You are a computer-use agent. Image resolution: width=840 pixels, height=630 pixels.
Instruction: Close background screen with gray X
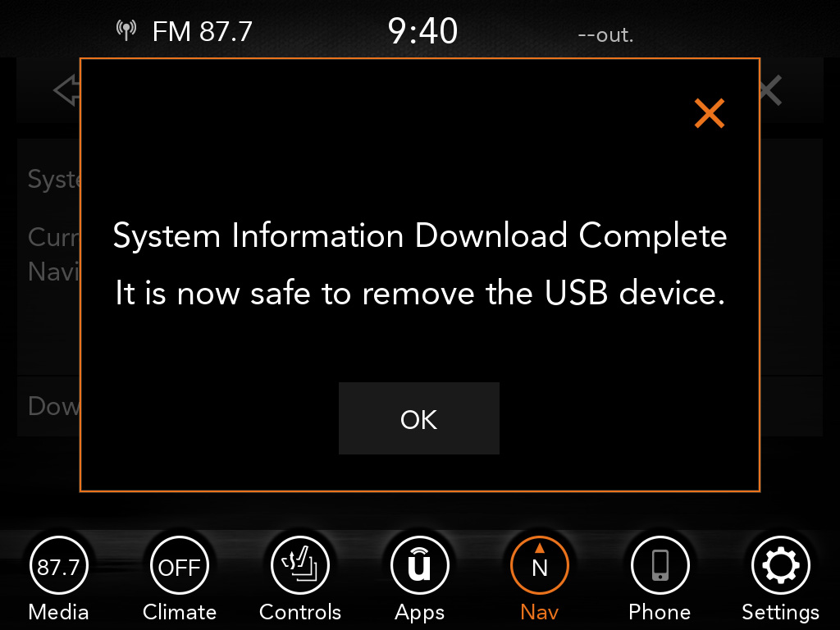(771, 90)
